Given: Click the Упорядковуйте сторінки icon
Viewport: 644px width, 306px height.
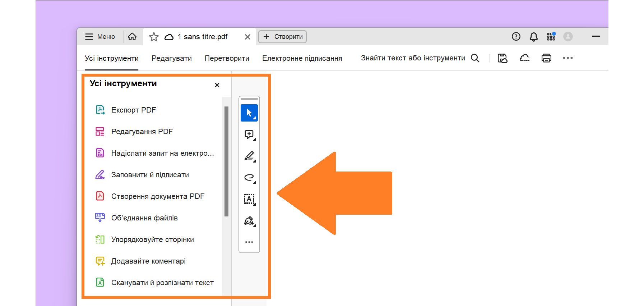Looking at the screenshot, I should (100, 239).
